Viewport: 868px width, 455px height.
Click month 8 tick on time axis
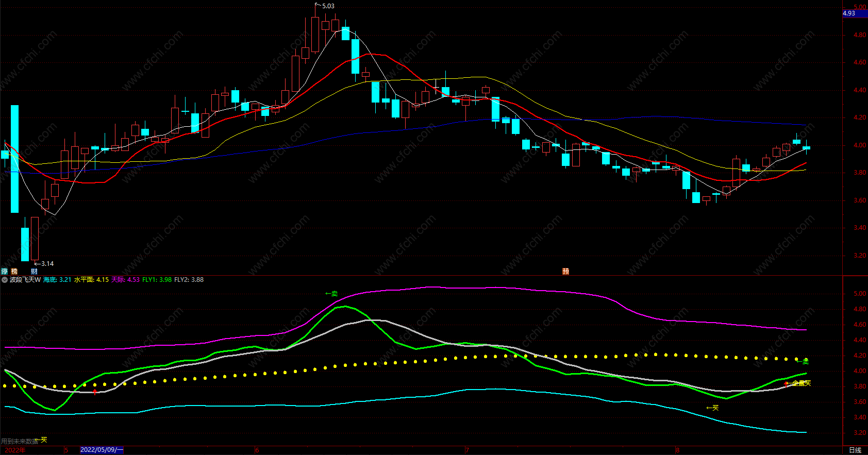677,450
